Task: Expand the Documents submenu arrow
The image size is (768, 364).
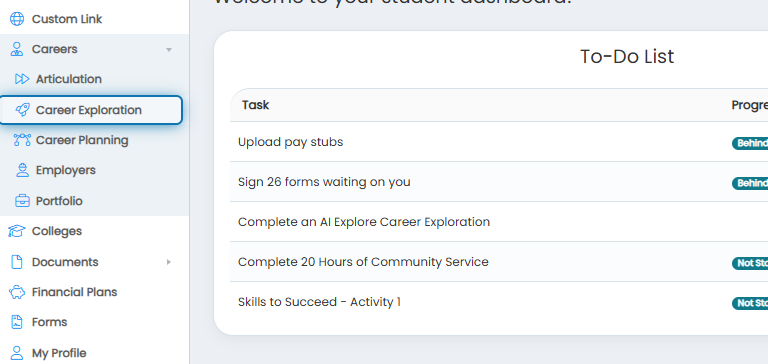Action: [x=169, y=262]
